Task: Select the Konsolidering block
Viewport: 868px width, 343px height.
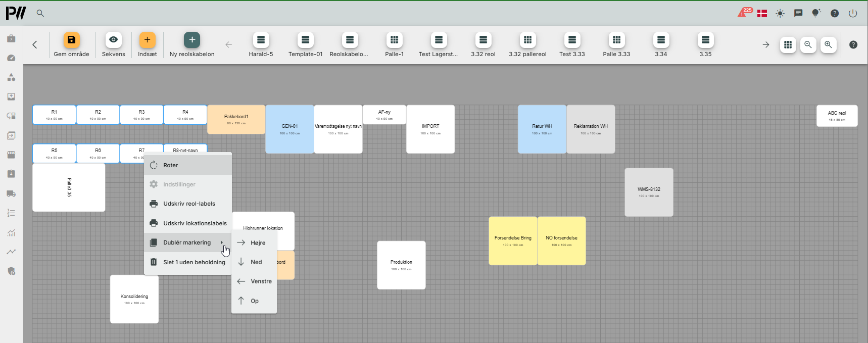Action: click(x=134, y=299)
